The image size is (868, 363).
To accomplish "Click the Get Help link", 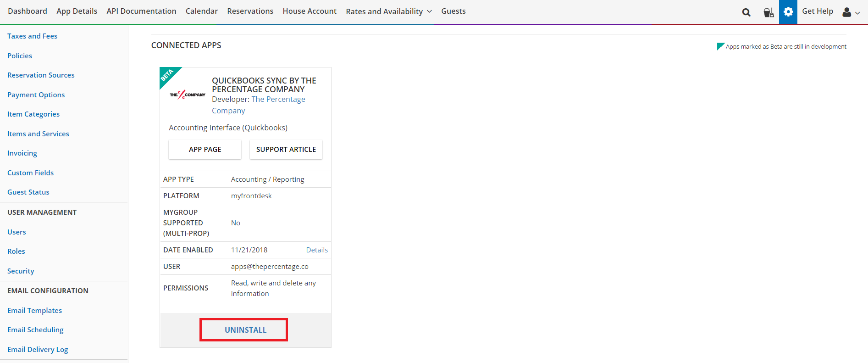I will (x=818, y=11).
